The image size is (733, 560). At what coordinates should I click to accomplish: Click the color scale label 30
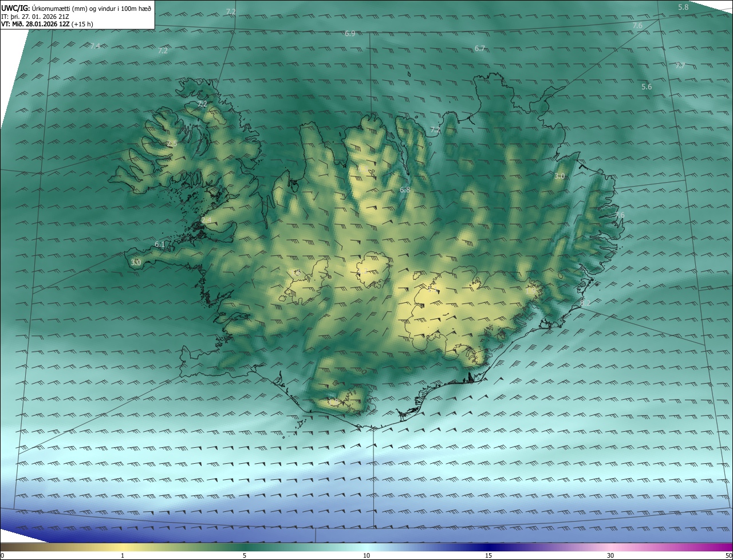[x=610, y=555]
